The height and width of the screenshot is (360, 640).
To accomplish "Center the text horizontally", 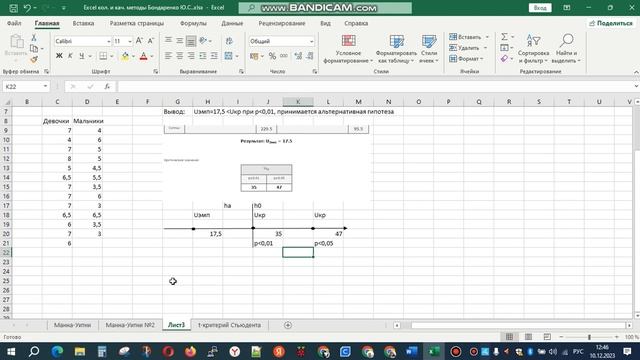I will point(180,56).
